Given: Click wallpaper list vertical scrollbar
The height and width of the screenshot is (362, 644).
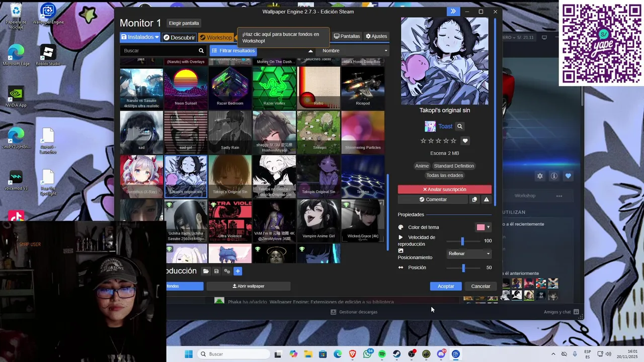Looking at the screenshot, I should point(387,211).
